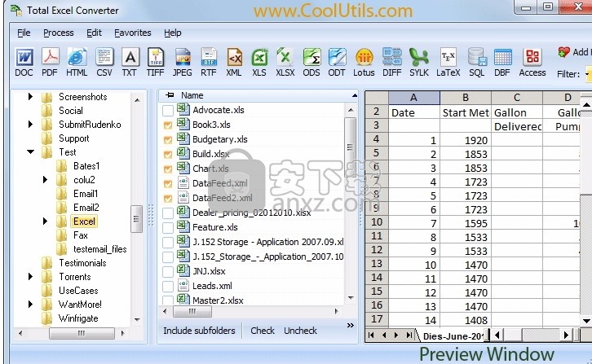Click the Check button
The image size is (592, 364).
tap(263, 331)
